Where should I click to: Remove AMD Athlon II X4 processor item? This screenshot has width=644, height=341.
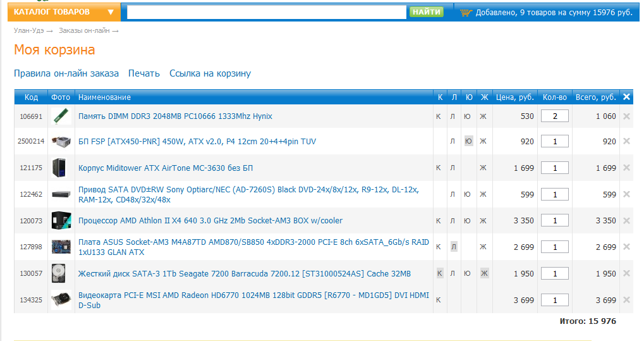point(626,221)
